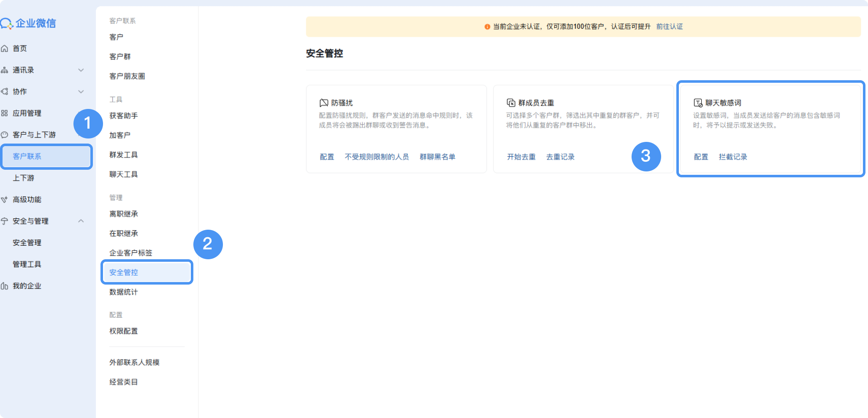The height and width of the screenshot is (418, 868).
Task: Expand the 通讯录 chevron
Action: (x=81, y=70)
